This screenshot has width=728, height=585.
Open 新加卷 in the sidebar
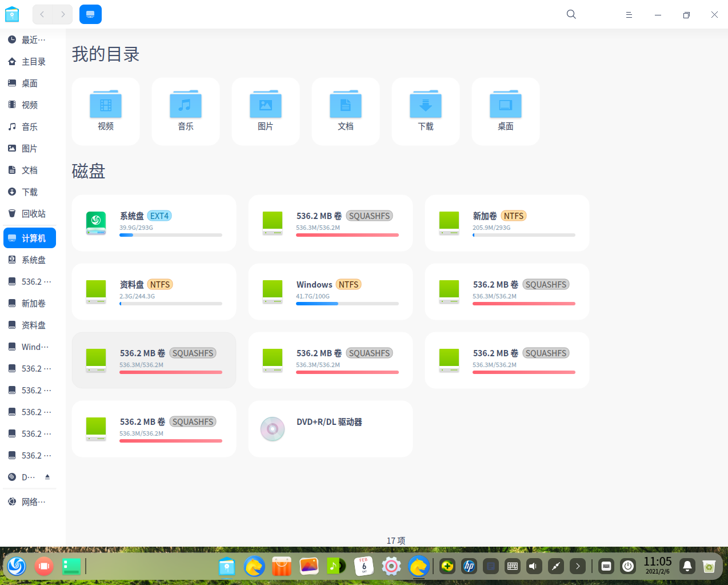point(30,304)
